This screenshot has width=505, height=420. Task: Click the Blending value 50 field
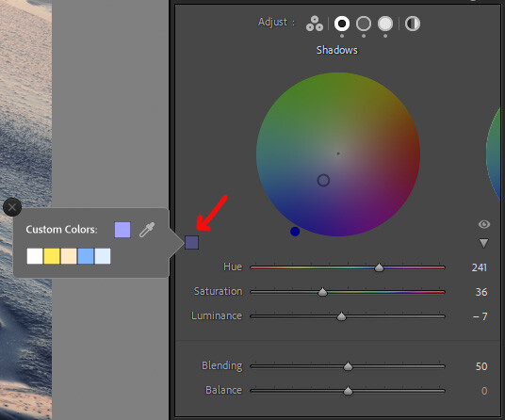pyautogui.click(x=481, y=366)
